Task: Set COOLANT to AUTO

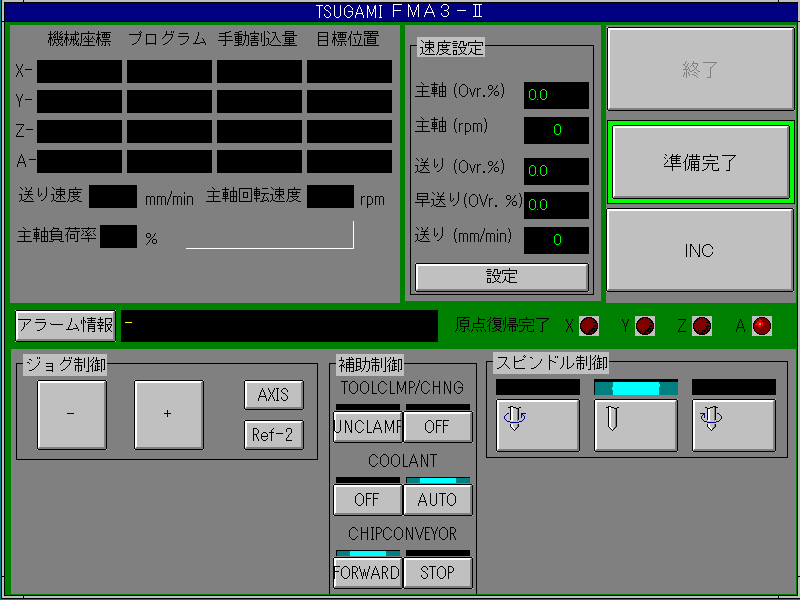Action: [438, 499]
